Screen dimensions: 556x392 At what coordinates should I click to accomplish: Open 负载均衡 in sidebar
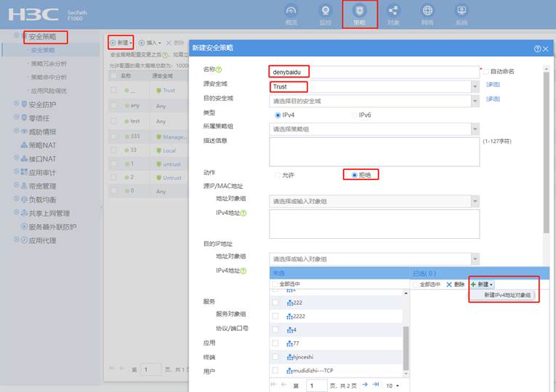pyautogui.click(x=42, y=200)
